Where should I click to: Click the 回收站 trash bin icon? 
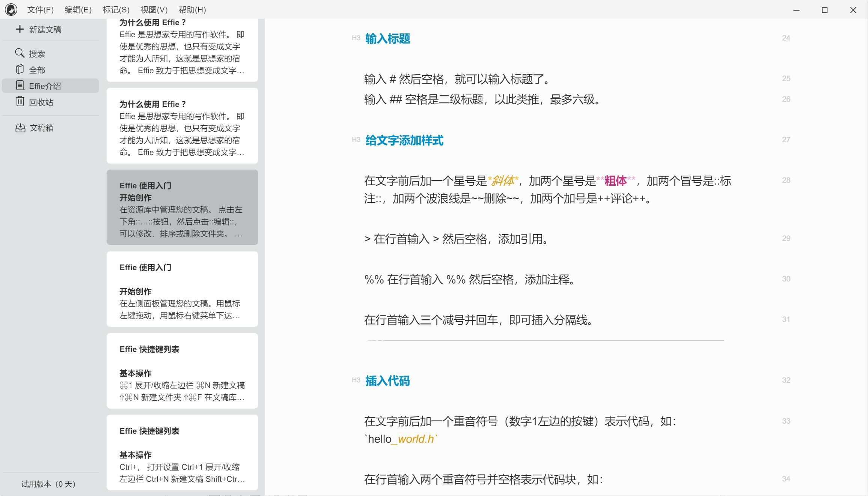(x=20, y=101)
